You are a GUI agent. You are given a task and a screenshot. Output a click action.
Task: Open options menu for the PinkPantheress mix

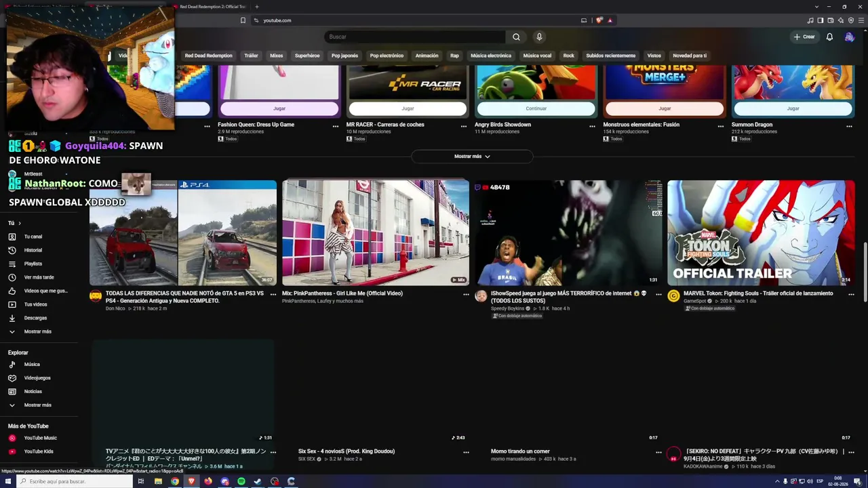(466, 295)
